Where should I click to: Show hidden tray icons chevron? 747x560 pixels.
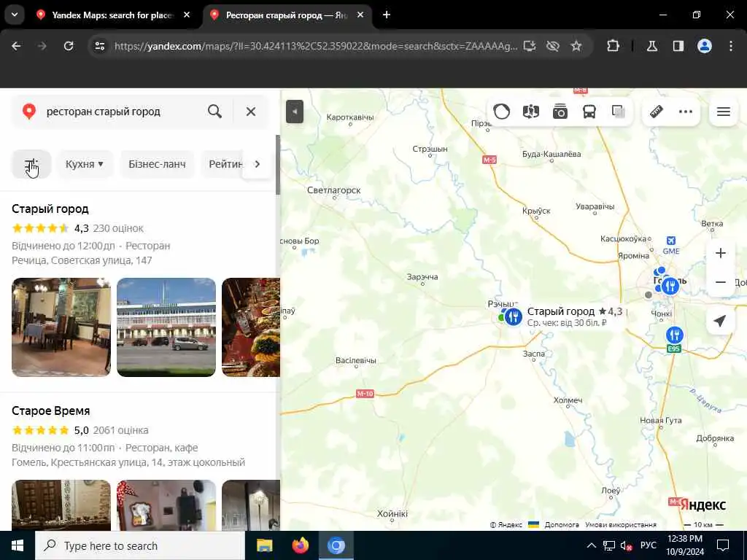pyautogui.click(x=591, y=545)
